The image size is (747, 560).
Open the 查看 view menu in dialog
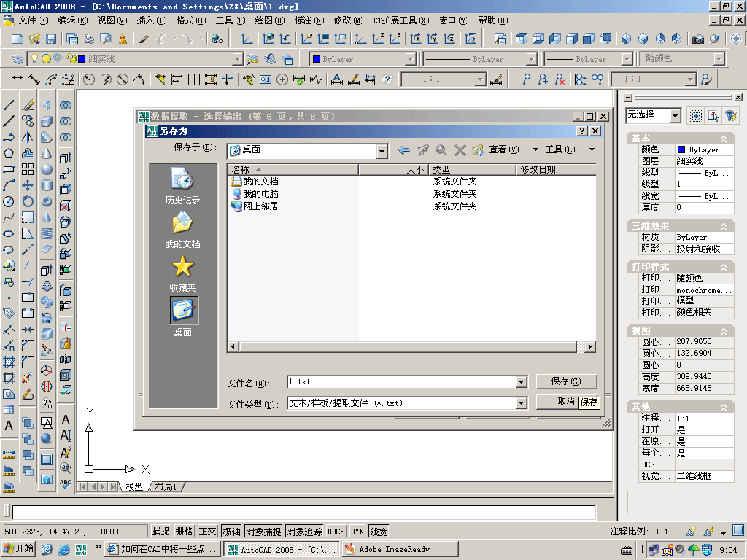click(503, 149)
